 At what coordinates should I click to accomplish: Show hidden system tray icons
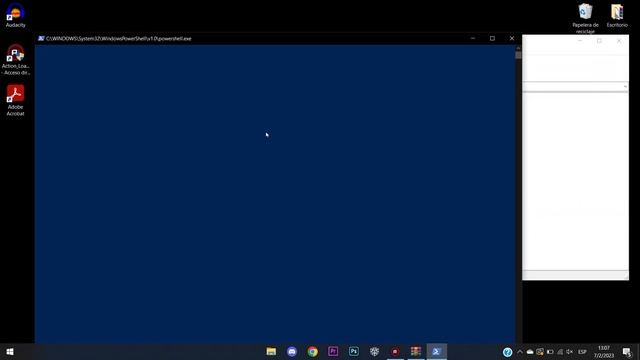pos(520,352)
